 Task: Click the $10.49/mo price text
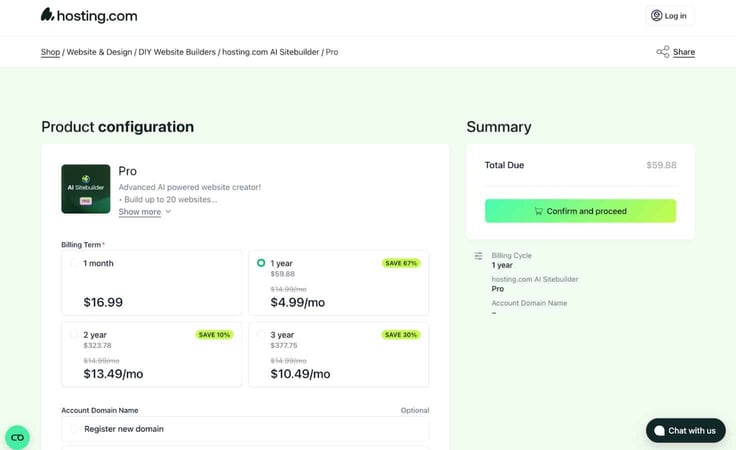click(300, 374)
